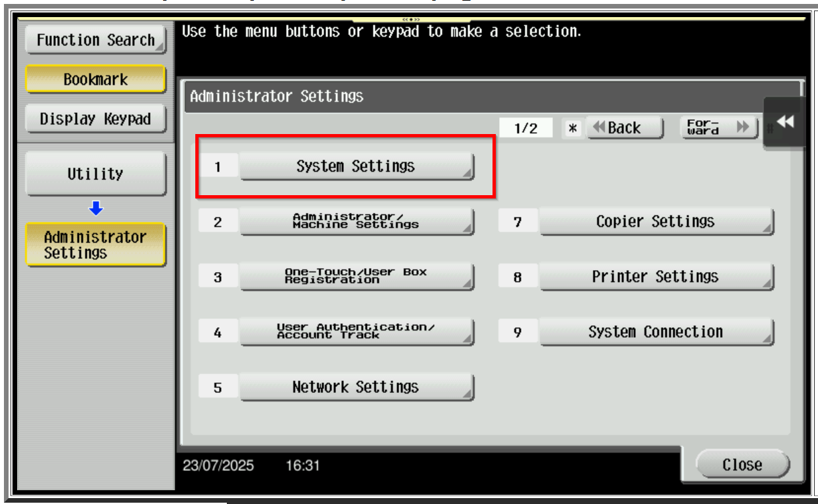
Task: Go to previous page with Back
Action: 623,127
